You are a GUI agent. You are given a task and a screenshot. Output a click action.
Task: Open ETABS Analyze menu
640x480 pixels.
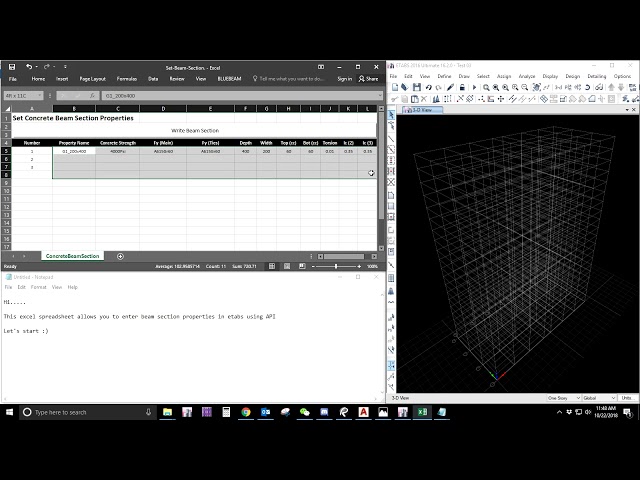pos(527,76)
